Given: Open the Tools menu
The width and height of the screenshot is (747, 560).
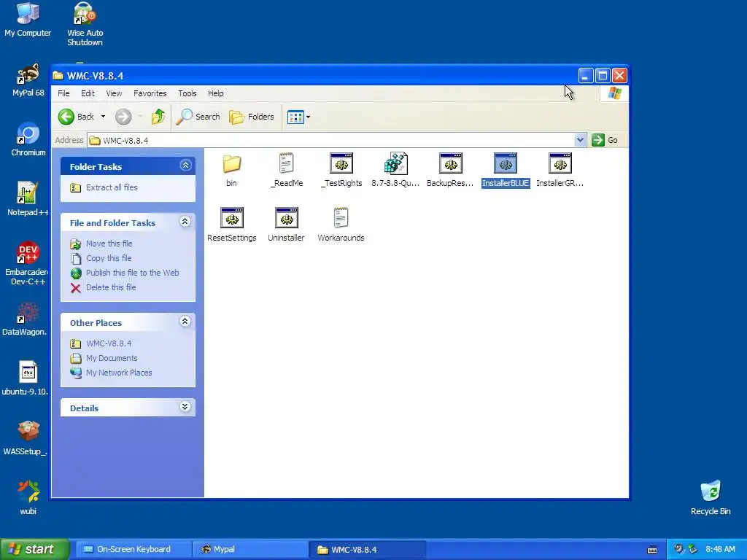Looking at the screenshot, I should click(x=187, y=93).
